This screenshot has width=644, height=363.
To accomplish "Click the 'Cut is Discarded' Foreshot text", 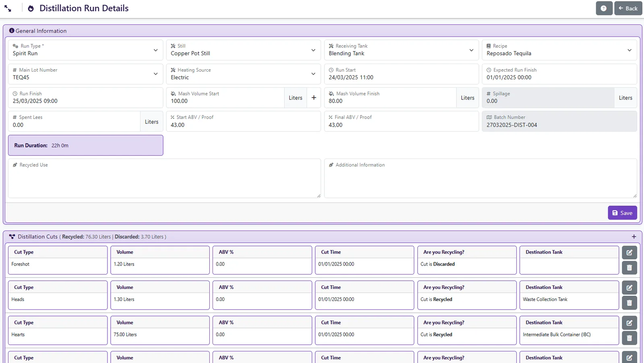I will pyautogui.click(x=438, y=264).
